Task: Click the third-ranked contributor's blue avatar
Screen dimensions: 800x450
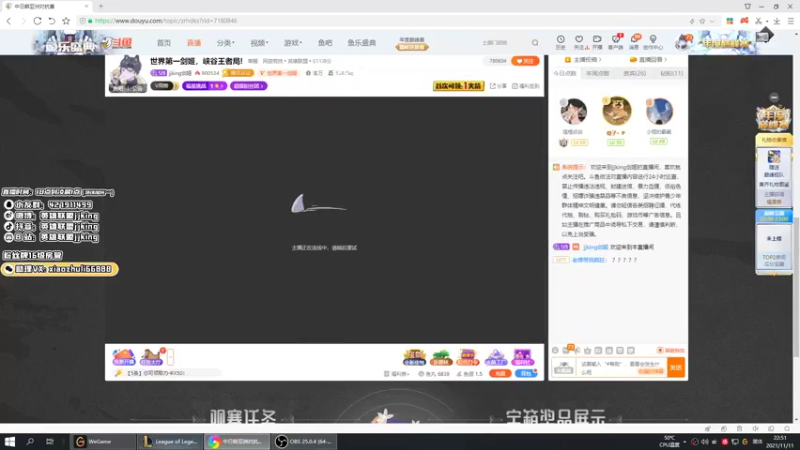Action: (x=659, y=112)
